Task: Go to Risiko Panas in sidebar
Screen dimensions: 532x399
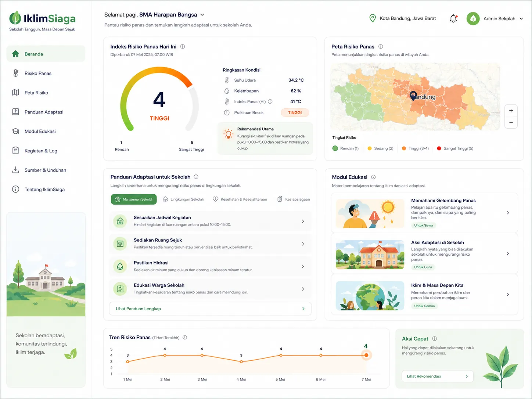Action: tap(46, 73)
